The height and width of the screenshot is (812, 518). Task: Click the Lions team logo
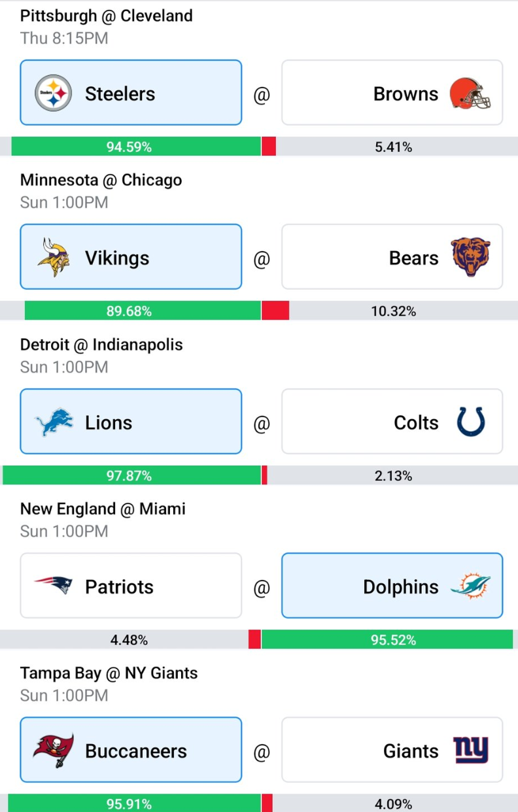tap(53, 422)
